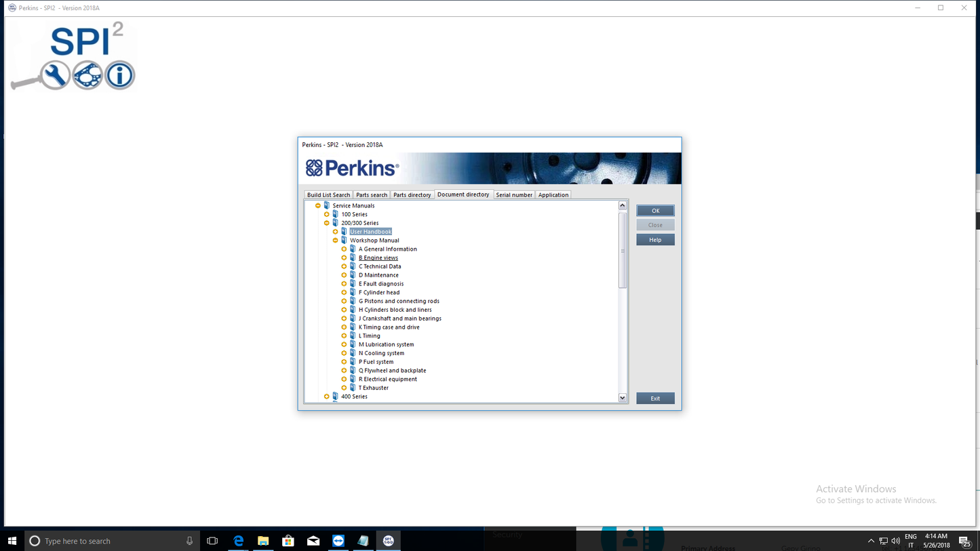Click the SPI2 logo at top left

71,58
